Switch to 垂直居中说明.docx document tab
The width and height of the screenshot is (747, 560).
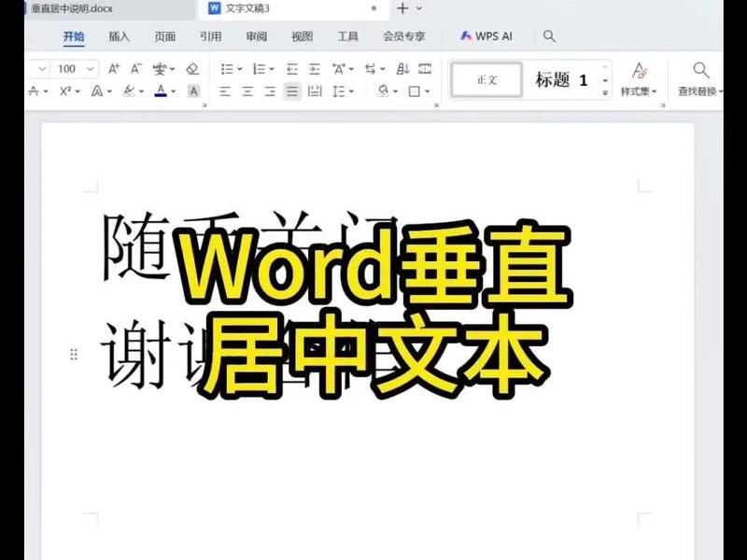[72, 8]
